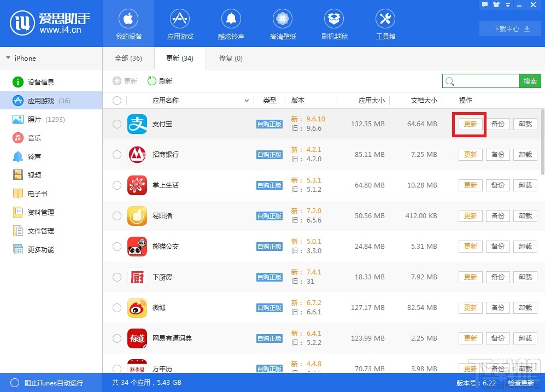Click the 微博 app icon
This screenshot has height=392, width=545.
pos(137,308)
